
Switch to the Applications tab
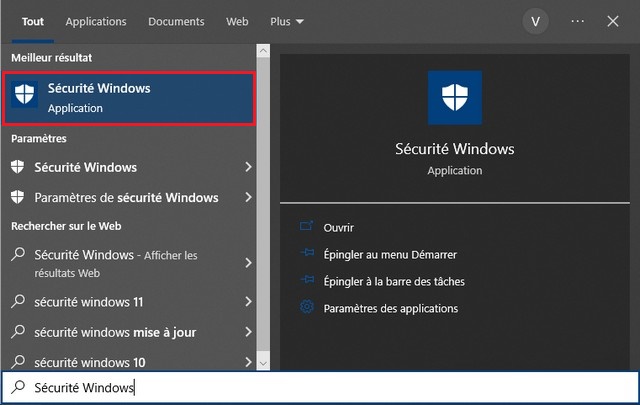[96, 22]
